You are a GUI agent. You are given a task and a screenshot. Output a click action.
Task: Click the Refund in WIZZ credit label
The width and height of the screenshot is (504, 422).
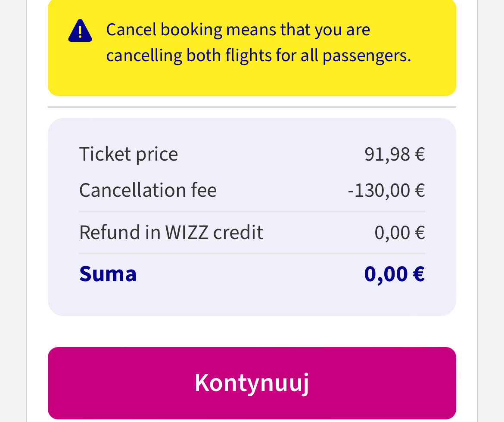(171, 233)
